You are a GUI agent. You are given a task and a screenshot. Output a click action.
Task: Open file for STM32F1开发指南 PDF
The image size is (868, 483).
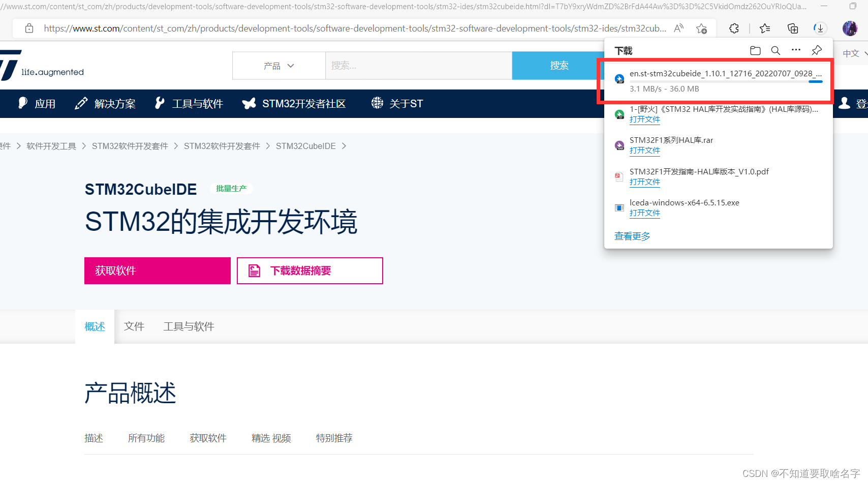coord(645,182)
